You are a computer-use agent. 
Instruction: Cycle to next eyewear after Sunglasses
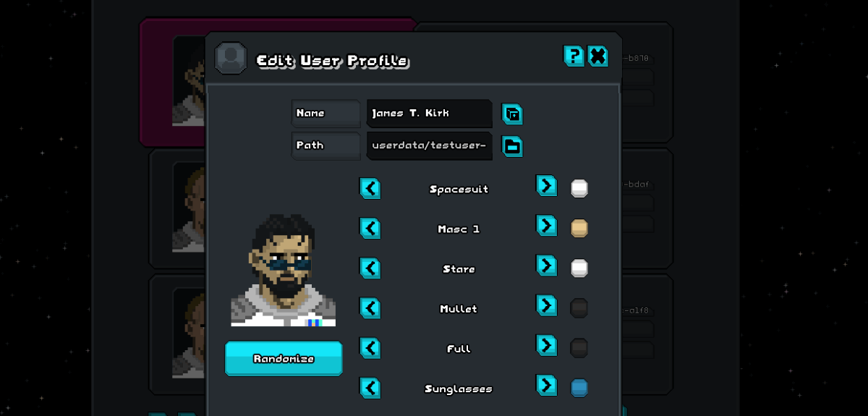[x=546, y=385]
